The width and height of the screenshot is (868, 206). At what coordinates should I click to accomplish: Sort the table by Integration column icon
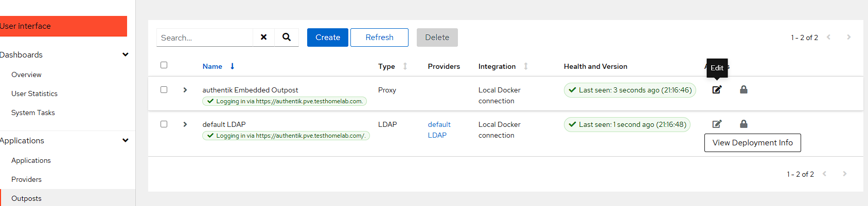click(x=525, y=66)
